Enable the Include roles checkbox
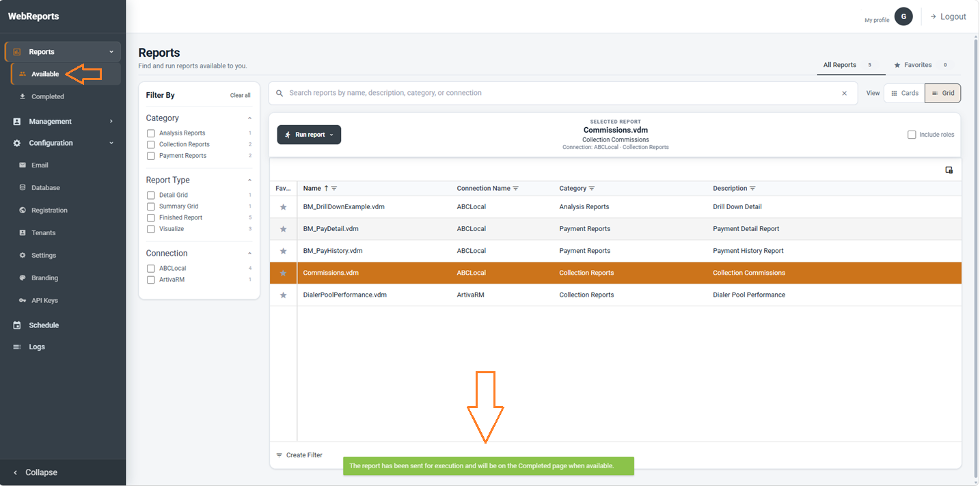 tap(912, 135)
